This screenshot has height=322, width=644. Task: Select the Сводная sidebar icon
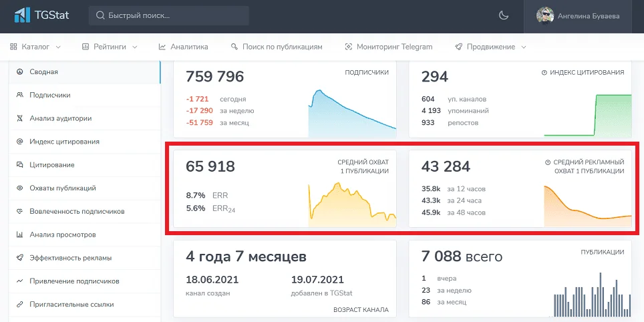tap(20, 71)
